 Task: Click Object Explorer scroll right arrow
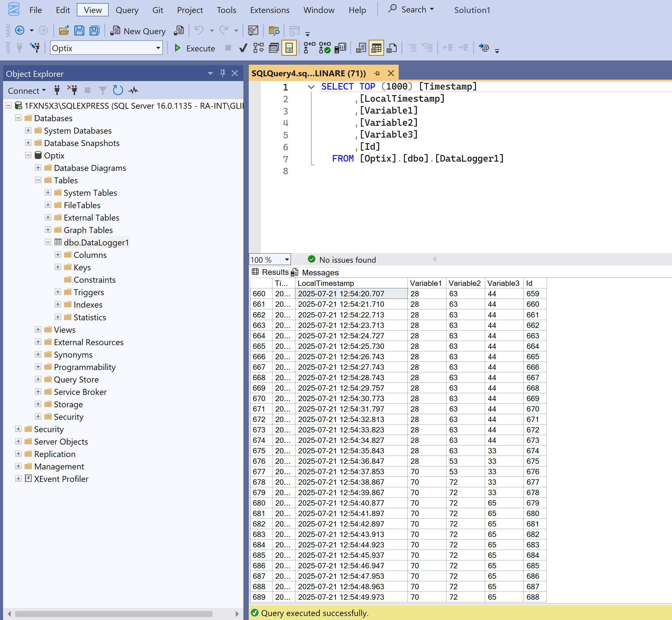237,614
